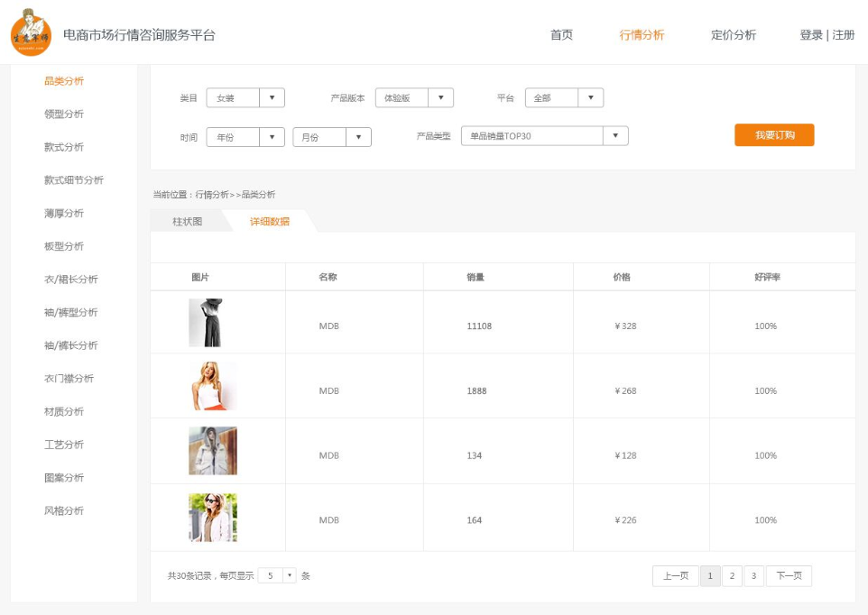Image resolution: width=868 pixels, height=615 pixels.
Task: Switch to the 柱状图 tab
Action: (188, 221)
